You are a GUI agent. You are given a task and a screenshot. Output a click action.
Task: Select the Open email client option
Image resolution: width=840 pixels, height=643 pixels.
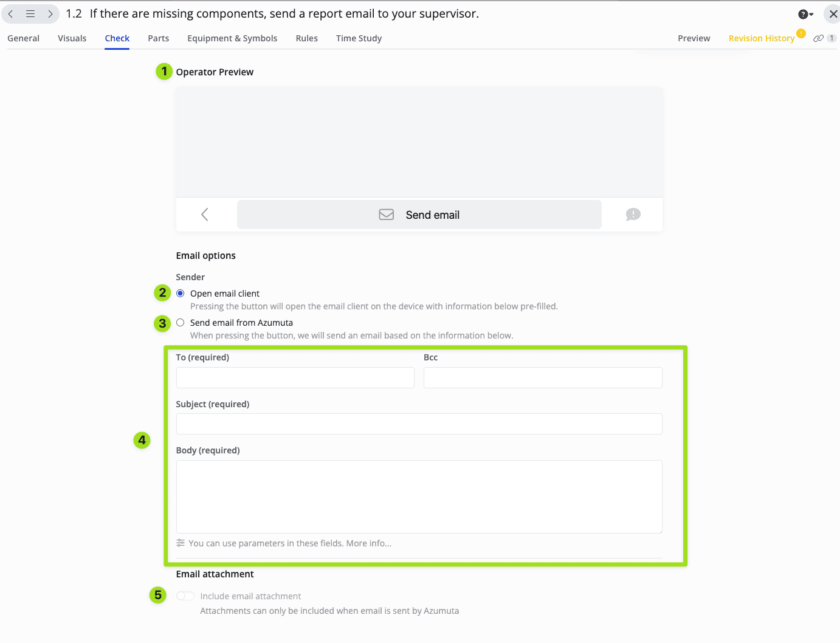[x=181, y=294]
